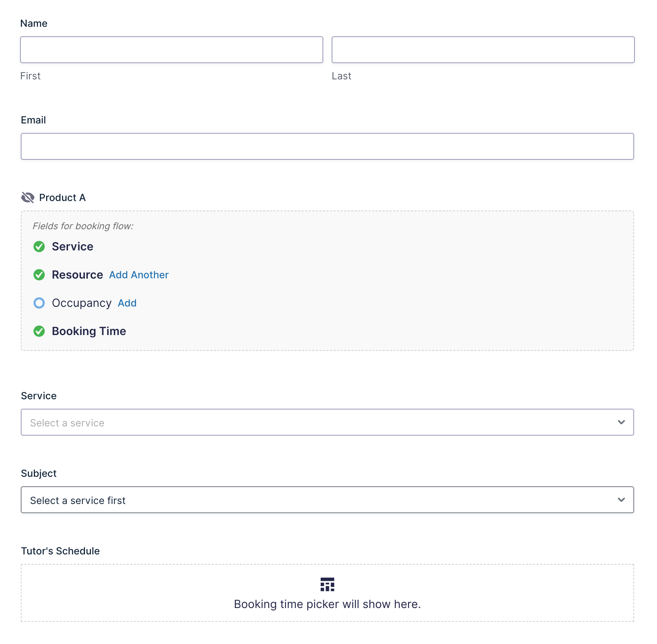Click the blue empty circle beside Occupancy
The image size is (657, 644).
coord(39,303)
